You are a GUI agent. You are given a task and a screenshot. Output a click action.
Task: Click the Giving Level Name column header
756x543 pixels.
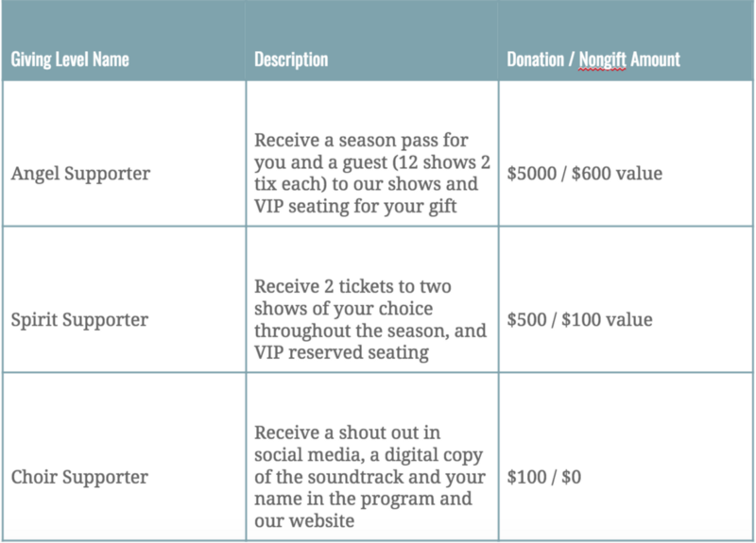click(70, 59)
